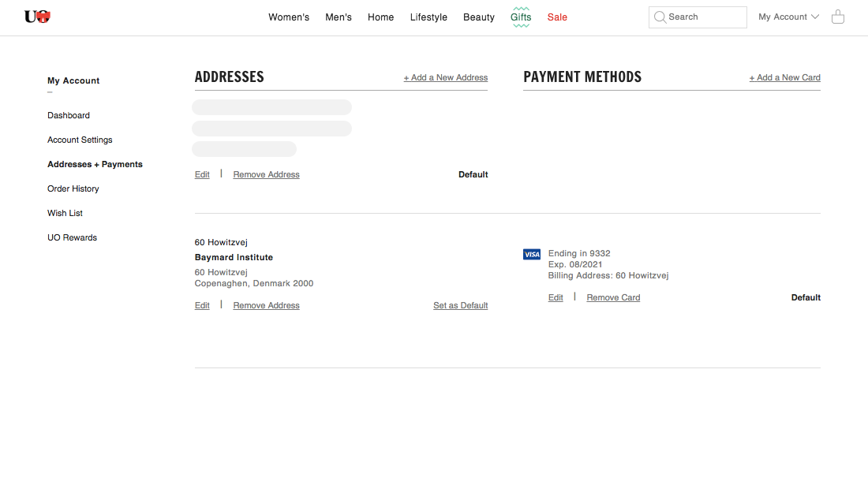Open the Men's menu
The height and width of the screenshot is (485, 868).
(x=339, y=17)
